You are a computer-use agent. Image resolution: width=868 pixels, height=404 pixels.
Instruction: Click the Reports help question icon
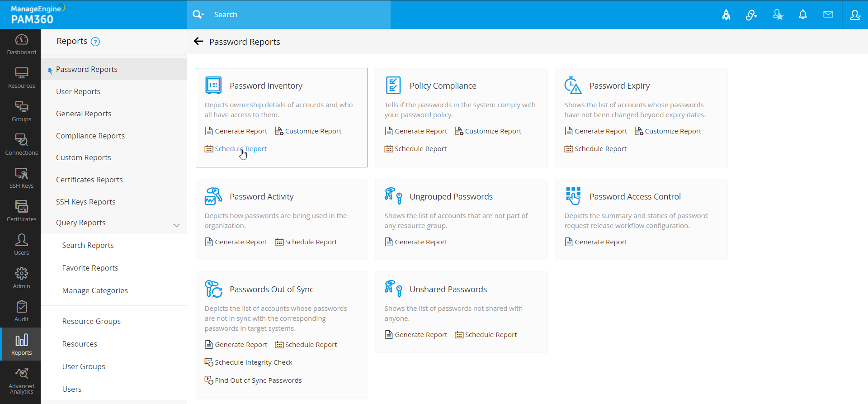point(95,42)
